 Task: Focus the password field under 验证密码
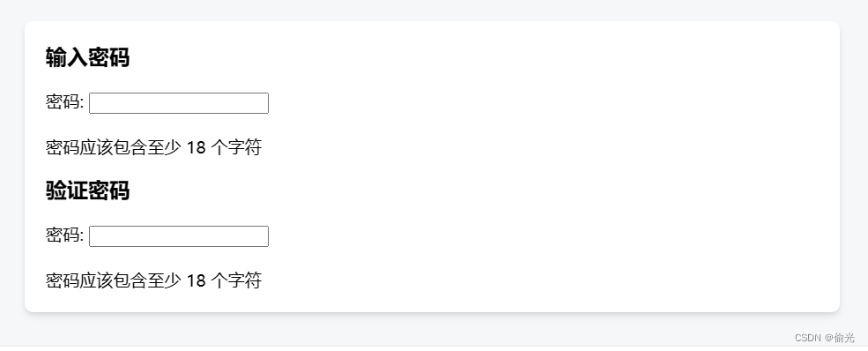(179, 236)
